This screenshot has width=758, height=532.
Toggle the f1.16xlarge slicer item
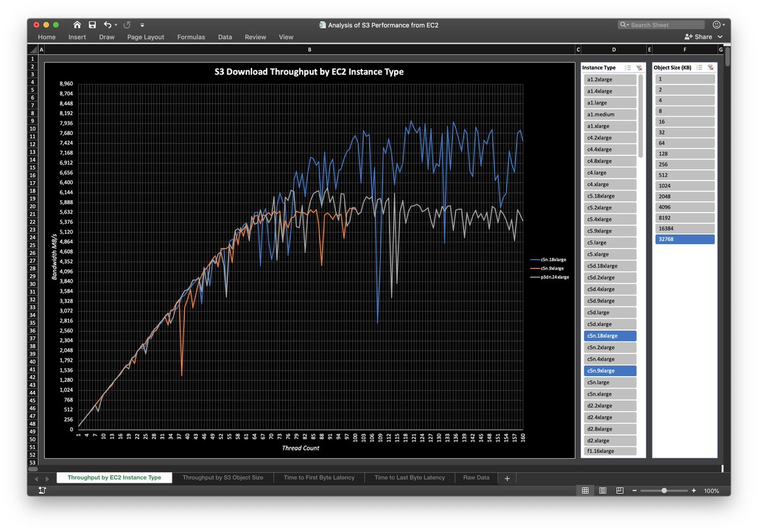(610, 451)
